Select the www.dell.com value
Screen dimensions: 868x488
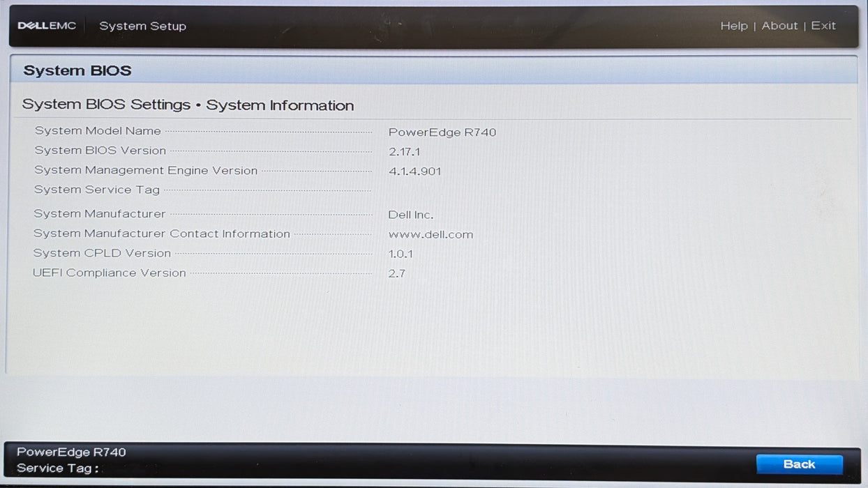tap(431, 235)
